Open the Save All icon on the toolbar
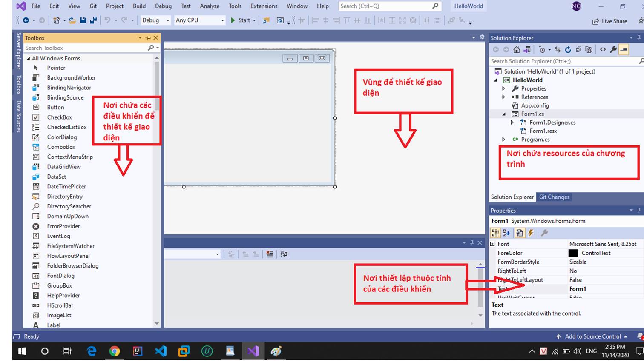Viewport: 644px width, 362px height. (x=92, y=20)
